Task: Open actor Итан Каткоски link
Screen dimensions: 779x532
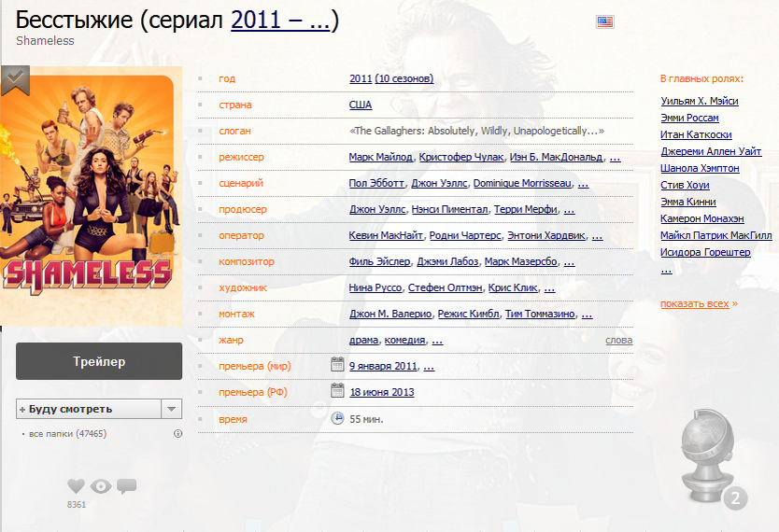Action: [x=696, y=134]
